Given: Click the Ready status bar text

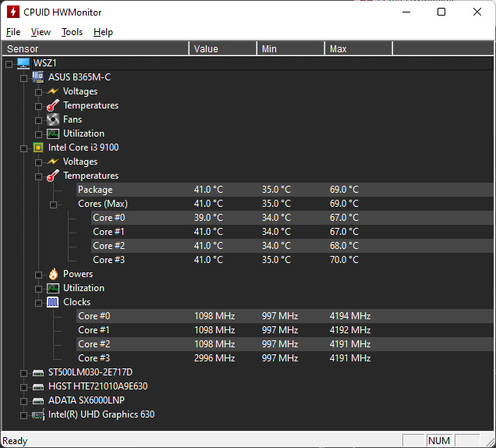Looking at the screenshot, I should coord(15,441).
